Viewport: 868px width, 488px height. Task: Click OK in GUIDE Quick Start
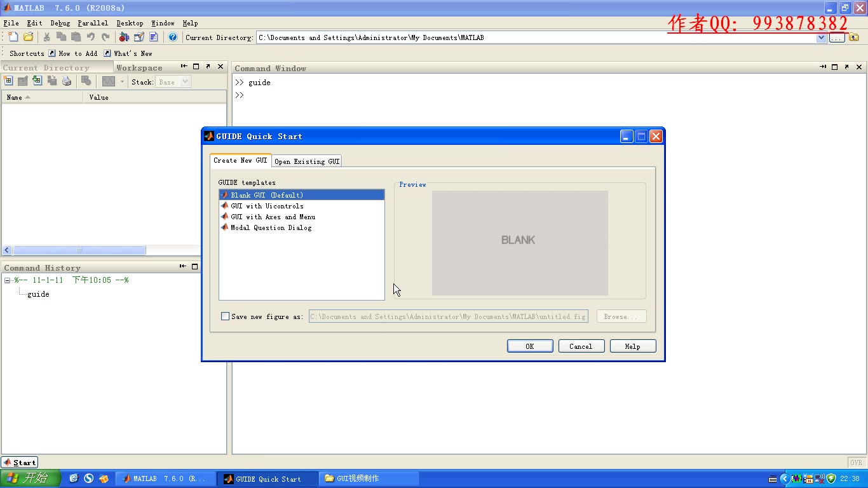(529, 346)
